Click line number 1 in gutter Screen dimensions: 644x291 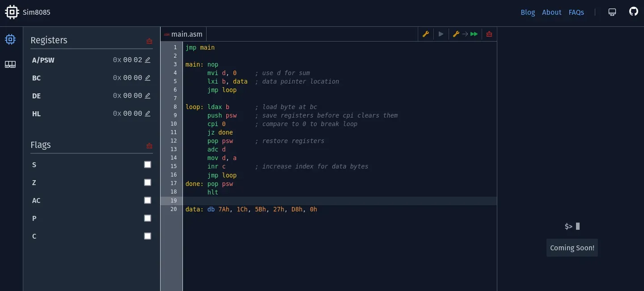(x=175, y=47)
